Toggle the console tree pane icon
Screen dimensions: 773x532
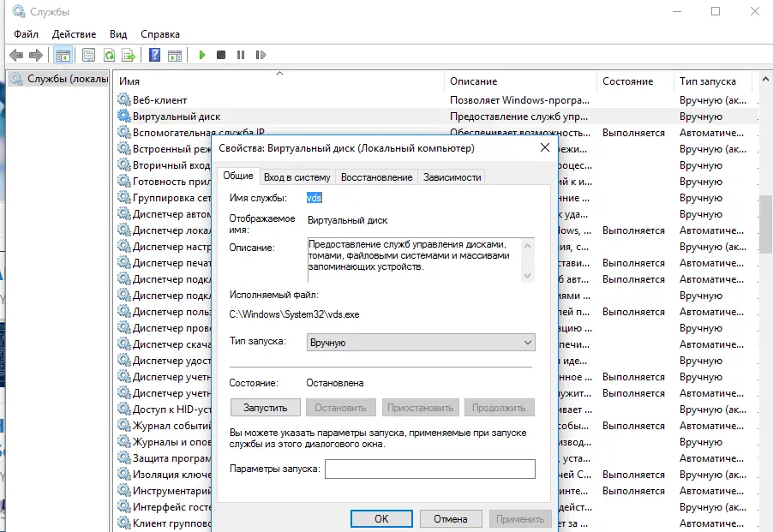pos(63,55)
